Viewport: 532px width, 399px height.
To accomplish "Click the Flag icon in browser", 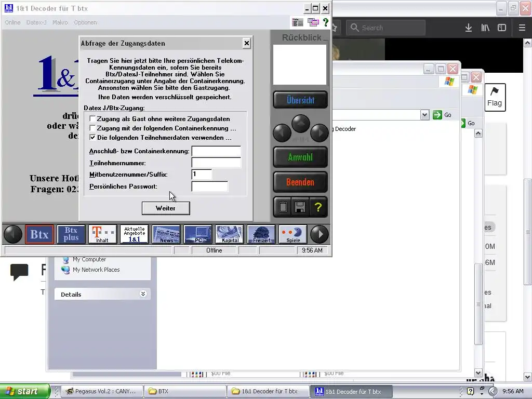I will coord(495,97).
